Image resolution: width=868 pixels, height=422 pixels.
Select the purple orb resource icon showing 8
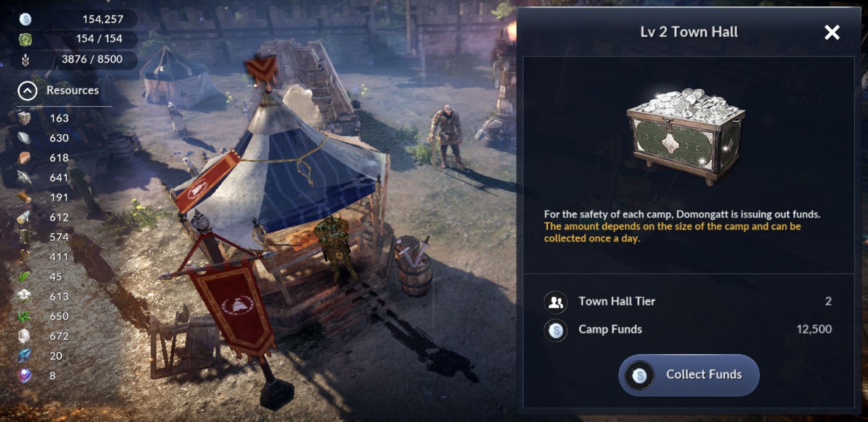click(24, 376)
